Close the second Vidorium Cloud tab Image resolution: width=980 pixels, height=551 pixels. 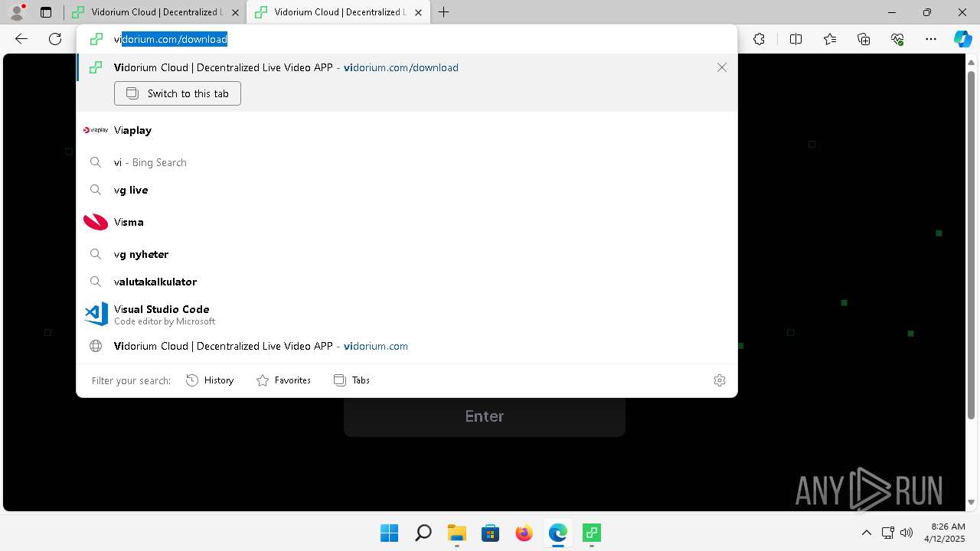[418, 12]
